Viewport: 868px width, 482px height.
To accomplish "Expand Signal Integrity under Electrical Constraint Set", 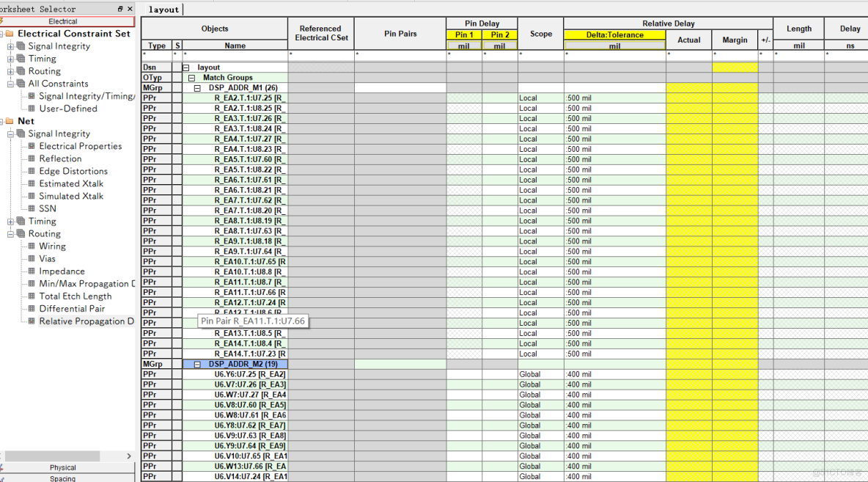I will click(10, 46).
